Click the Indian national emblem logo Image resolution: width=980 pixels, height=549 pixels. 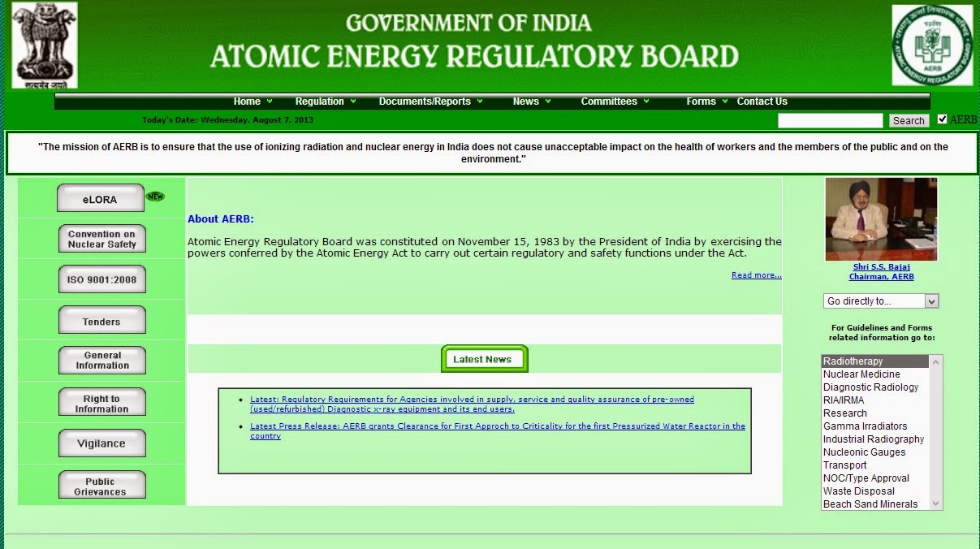point(45,45)
